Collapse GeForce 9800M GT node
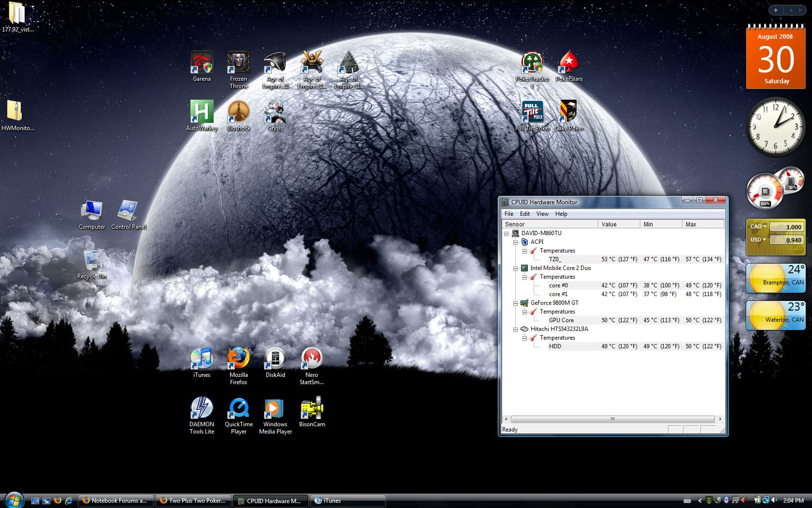The height and width of the screenshot is (508, 812). [x=516, y=303]
